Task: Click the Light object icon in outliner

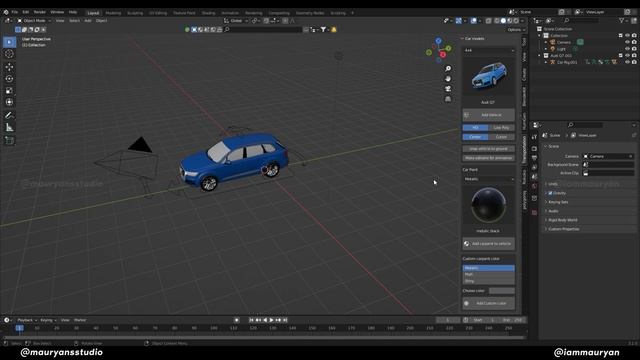Action: pyautogui.click(x=553, y=49)
